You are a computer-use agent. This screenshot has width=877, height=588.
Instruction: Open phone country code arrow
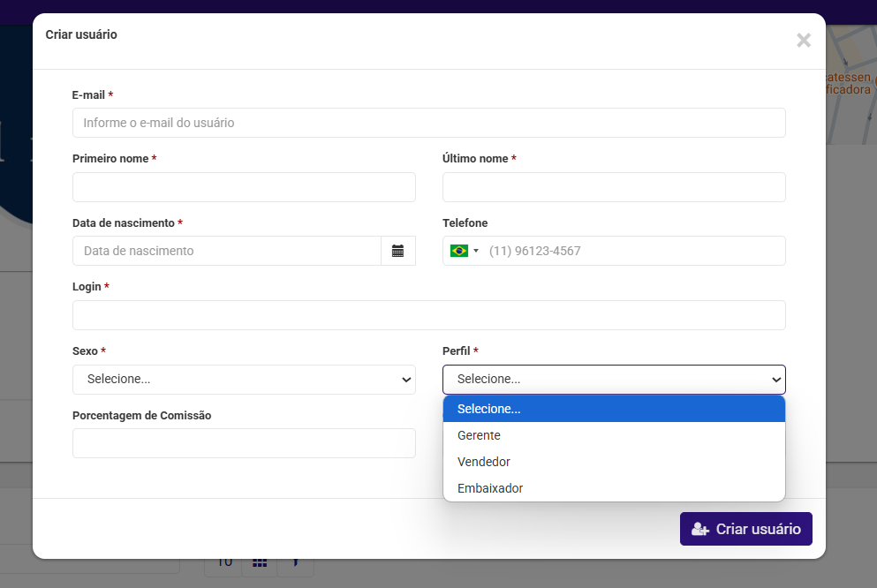[x=476, y=251]
